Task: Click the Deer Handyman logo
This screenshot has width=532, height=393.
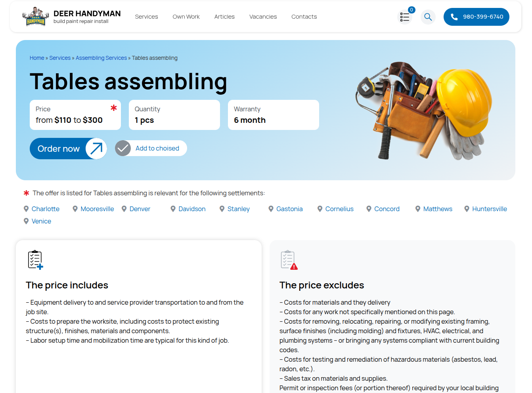Action: coord(36,17)
